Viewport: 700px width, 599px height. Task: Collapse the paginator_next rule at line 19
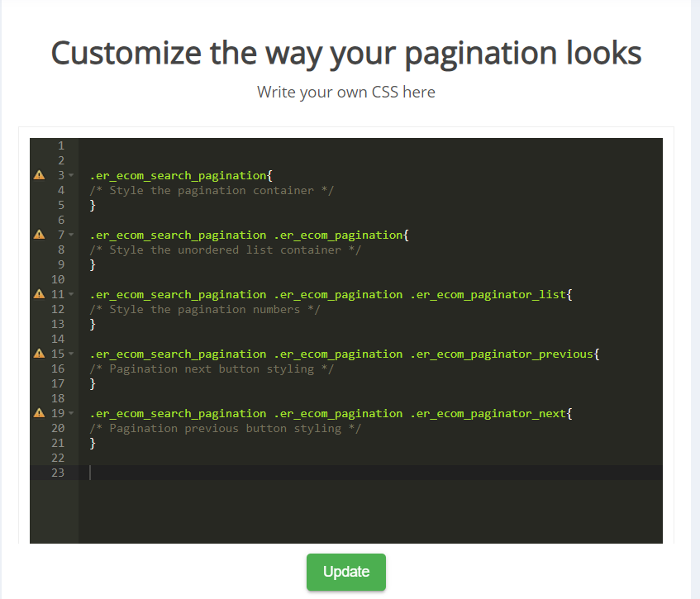(71, 414)
